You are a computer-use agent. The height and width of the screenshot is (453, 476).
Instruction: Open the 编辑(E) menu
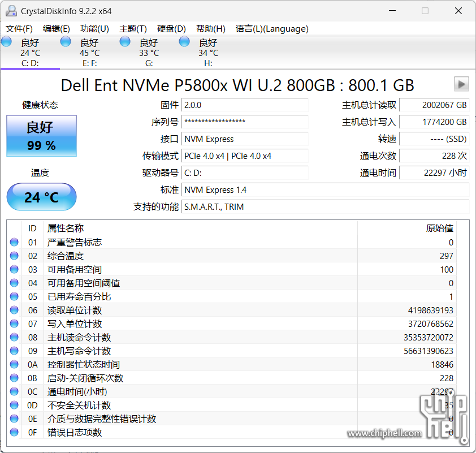pyautogui.click(x=57, y=29)
